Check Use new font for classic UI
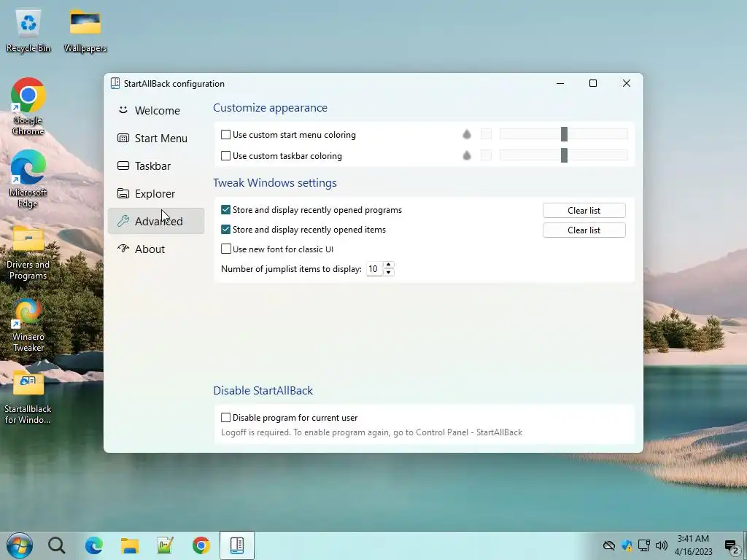747x560 pixels. [226, 249]
